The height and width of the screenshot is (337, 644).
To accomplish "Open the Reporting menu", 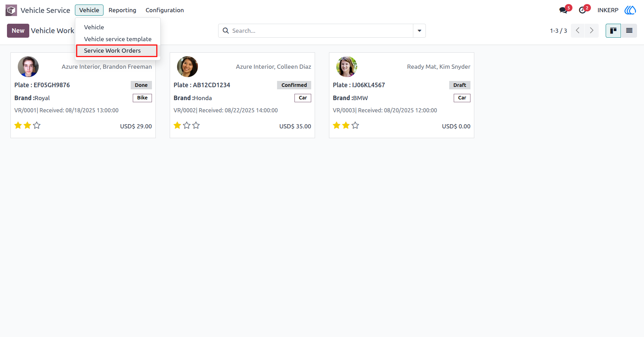I will point(122,10).
